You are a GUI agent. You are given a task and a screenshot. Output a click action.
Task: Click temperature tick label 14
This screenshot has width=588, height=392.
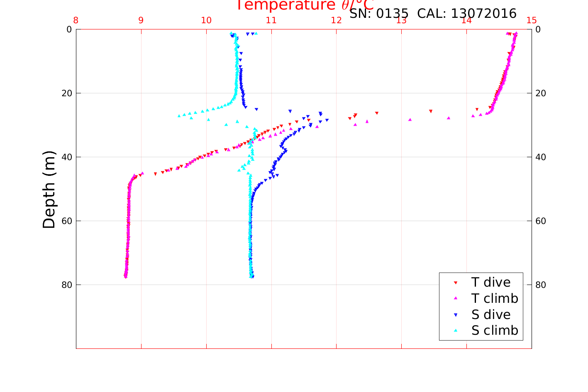click(466, 21)
